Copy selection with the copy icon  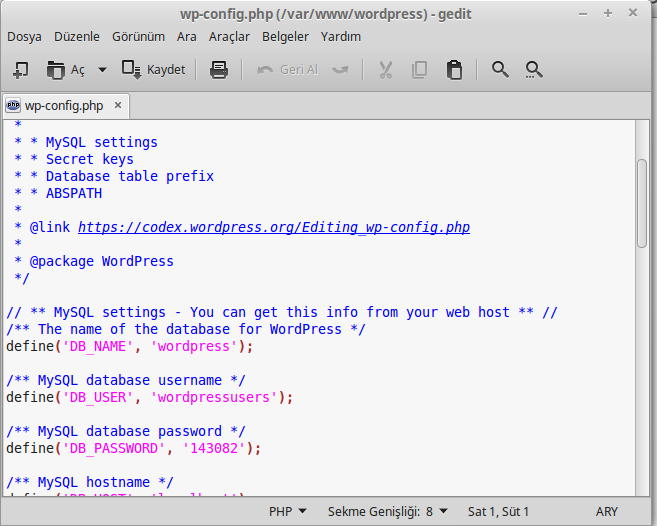click(x=419, y=70)
